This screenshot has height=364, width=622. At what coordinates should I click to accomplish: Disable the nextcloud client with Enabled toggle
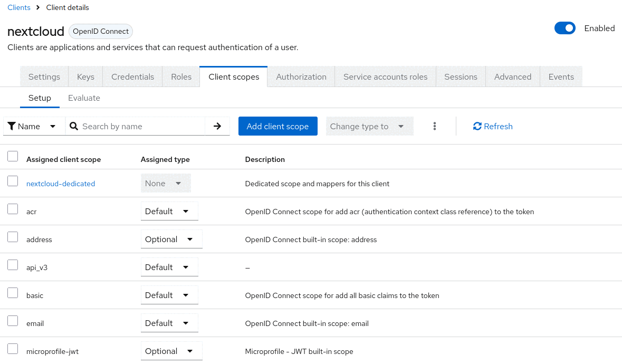point(565,28)
